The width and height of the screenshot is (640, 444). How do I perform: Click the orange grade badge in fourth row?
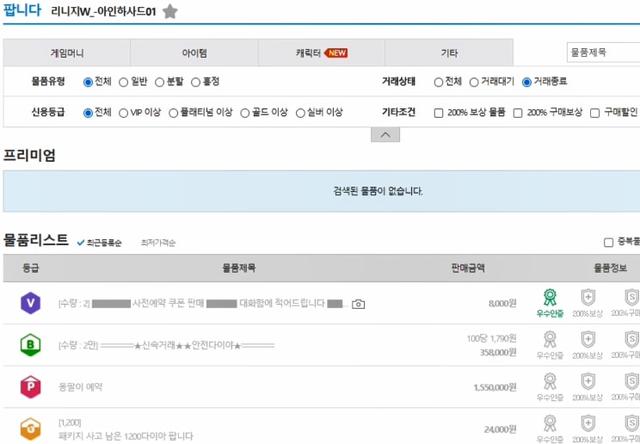(31, 429)
